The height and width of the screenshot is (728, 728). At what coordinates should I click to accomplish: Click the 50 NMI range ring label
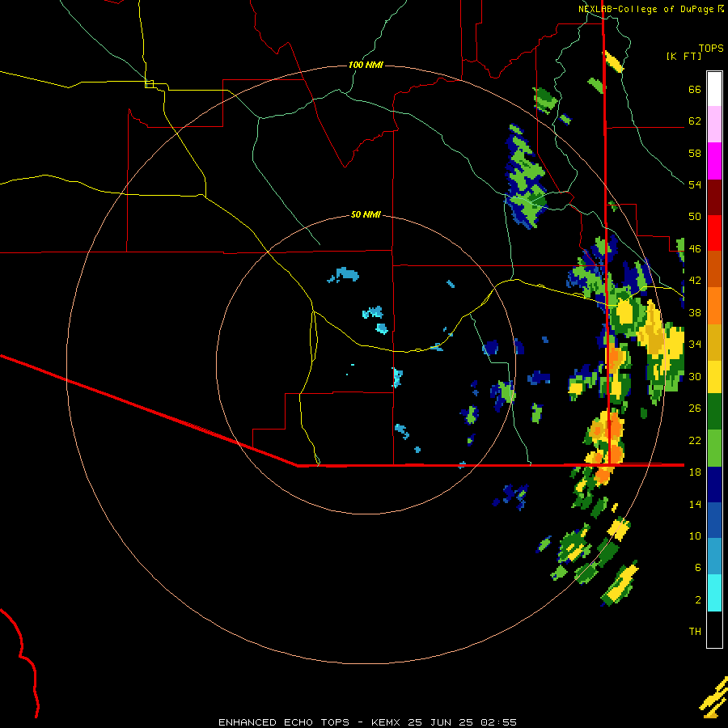point(366,214)
